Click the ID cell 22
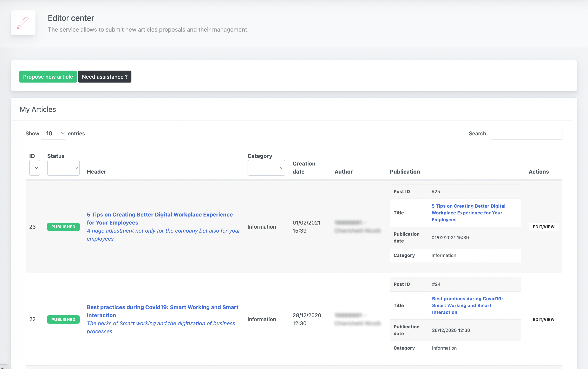Viewport: 588px width, 369px height. coord(32,319)
